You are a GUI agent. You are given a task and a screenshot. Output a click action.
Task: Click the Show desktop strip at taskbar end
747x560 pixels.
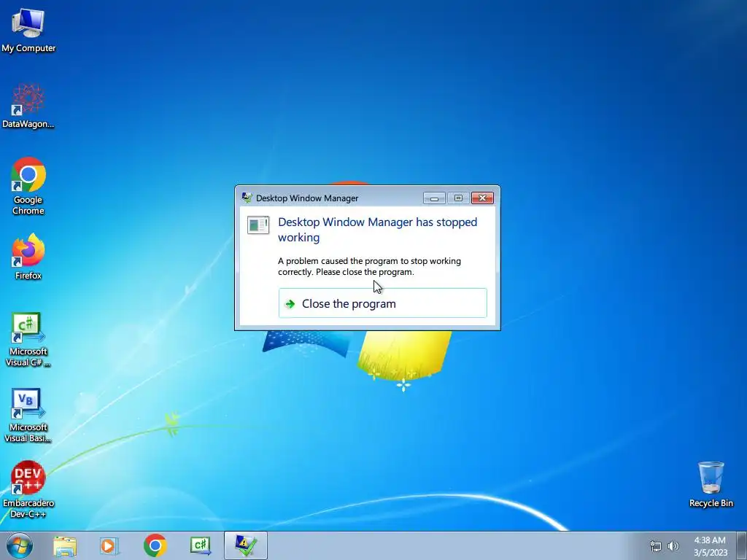click(742, 546)
